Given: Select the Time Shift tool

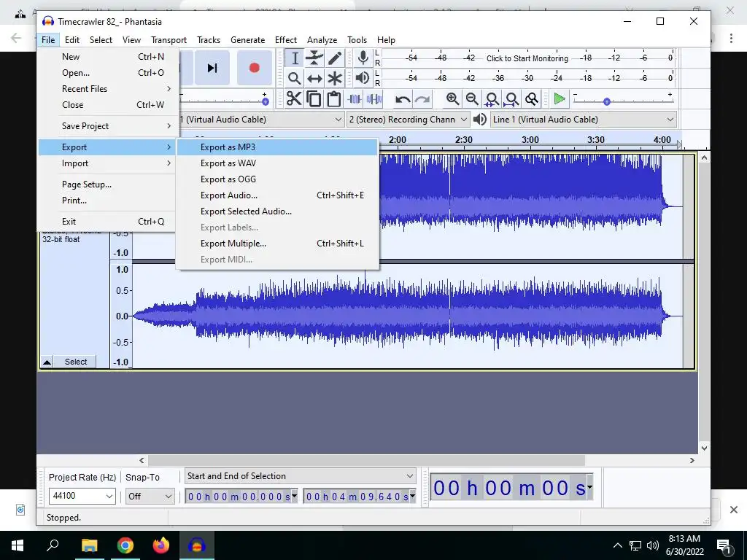Looking at the screenshot, I should 314,79.
